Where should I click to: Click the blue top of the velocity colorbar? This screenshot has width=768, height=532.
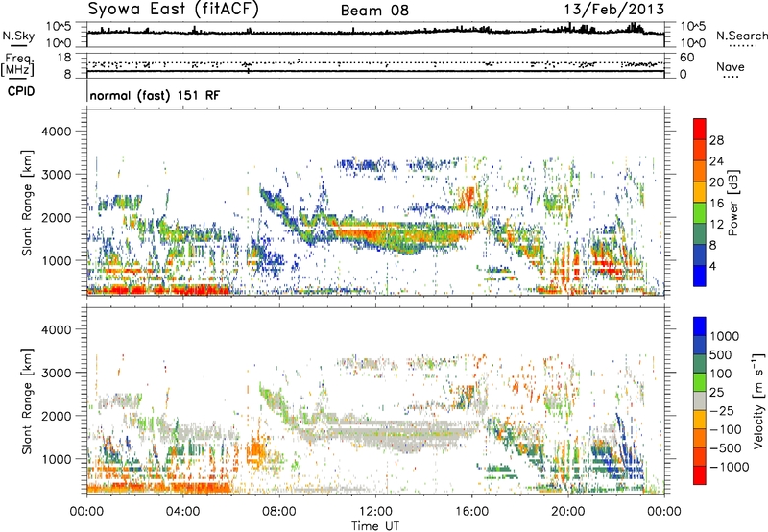pos(700,326)
